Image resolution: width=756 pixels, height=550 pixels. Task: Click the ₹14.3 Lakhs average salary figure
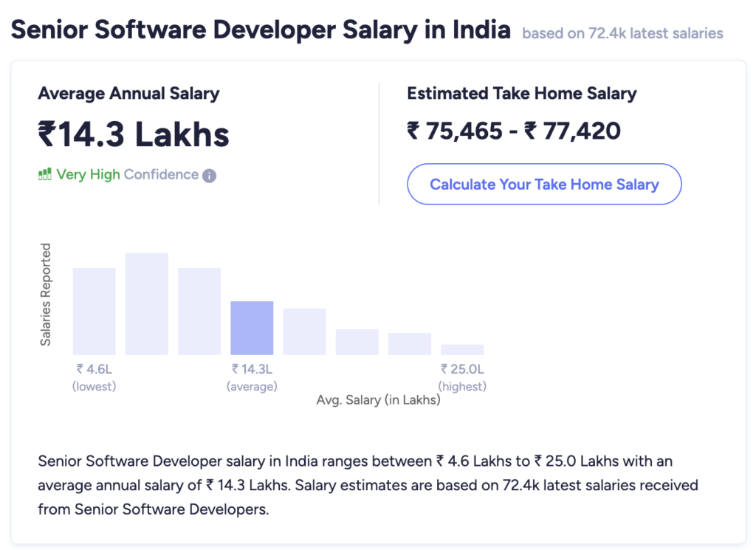point(134,134)
